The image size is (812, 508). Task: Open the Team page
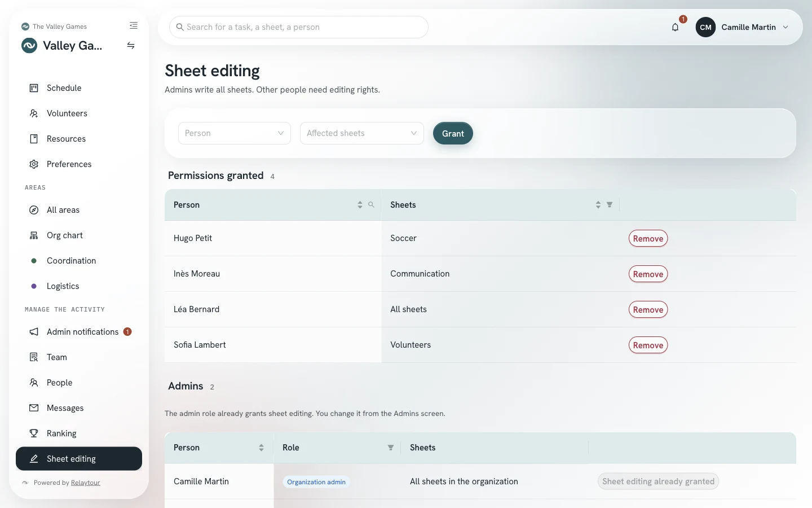(x=79, y=357)
